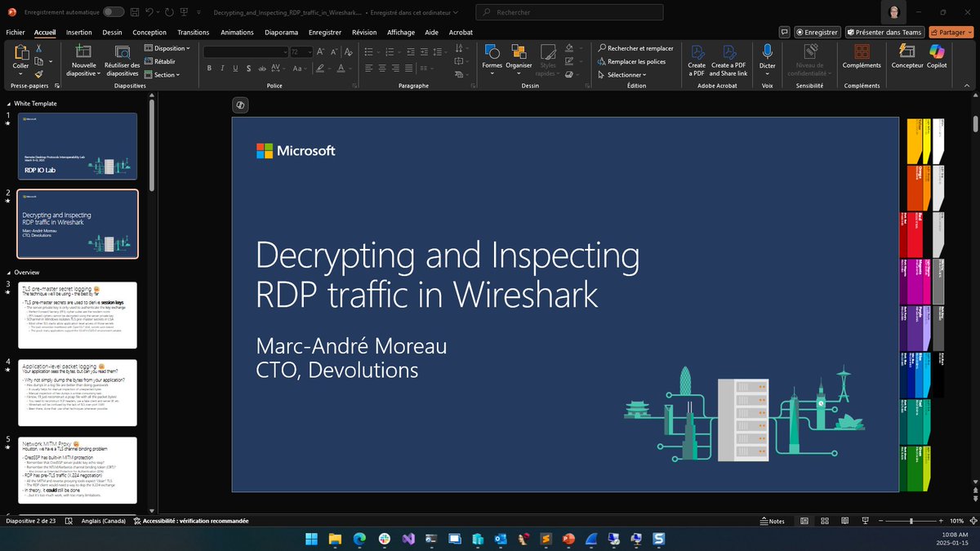Click the Format Painter brush icon
The width and height of the screenshot is (980, 551).
(x=39, y=73)
